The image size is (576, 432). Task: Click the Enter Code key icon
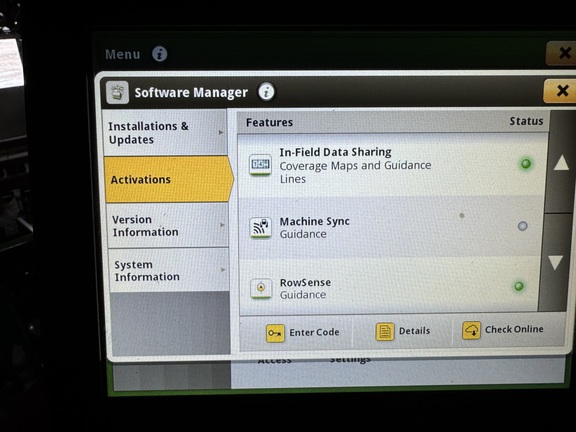275,333
